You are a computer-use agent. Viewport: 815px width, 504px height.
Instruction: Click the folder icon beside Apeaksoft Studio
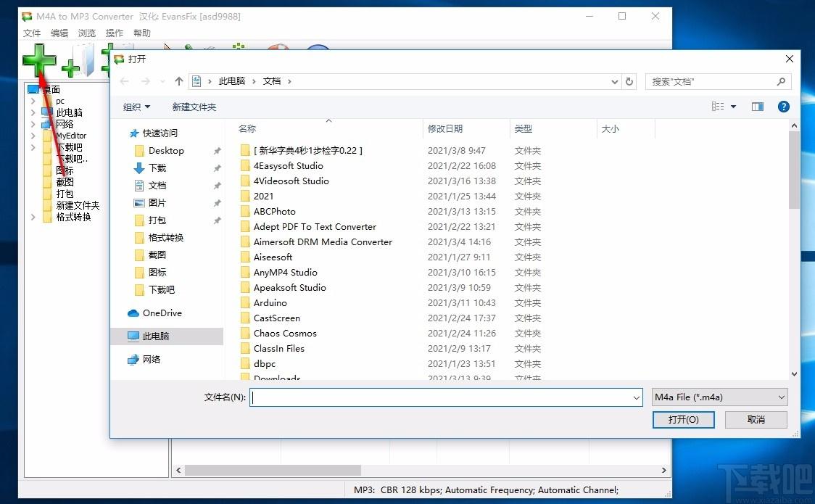(245, 288)
